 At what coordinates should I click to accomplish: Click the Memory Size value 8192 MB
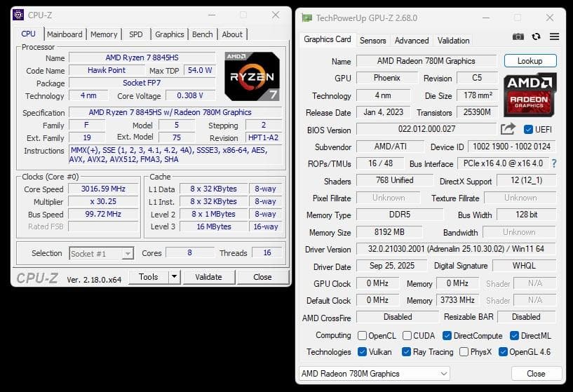(389, 232)
